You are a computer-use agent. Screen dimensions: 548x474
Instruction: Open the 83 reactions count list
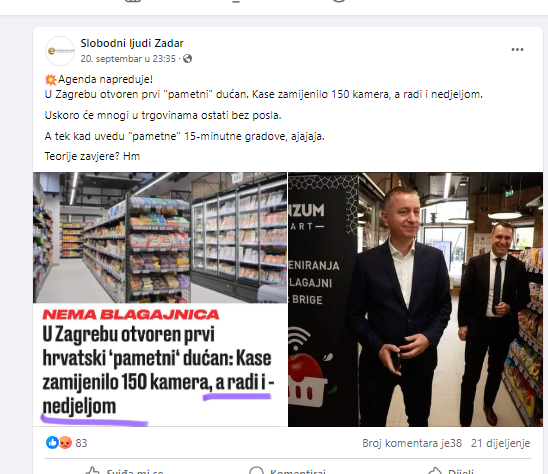click(x=81, y=443)
